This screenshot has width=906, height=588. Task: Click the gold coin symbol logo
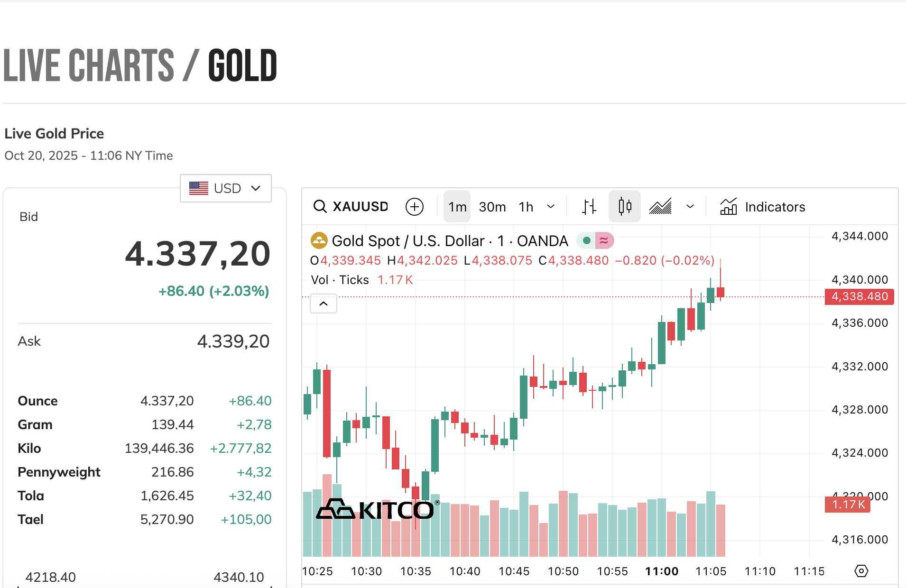click(x=319, y=241)
